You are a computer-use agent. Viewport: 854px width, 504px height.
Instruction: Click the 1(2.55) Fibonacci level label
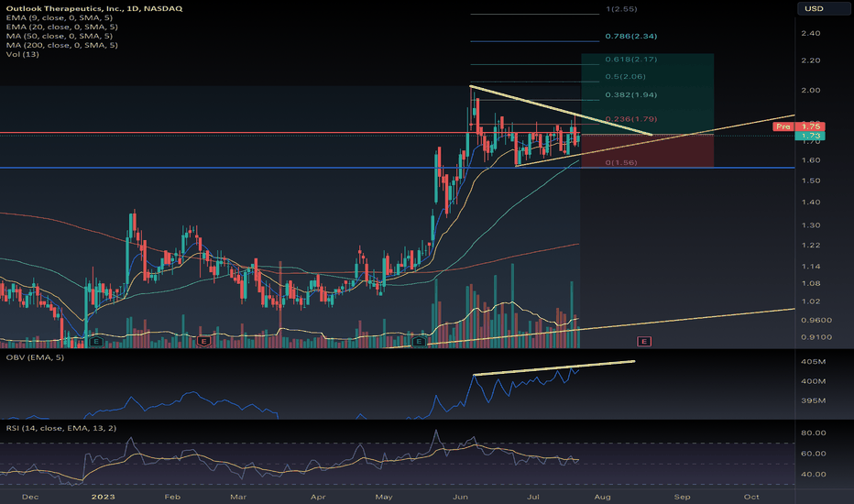621,9
